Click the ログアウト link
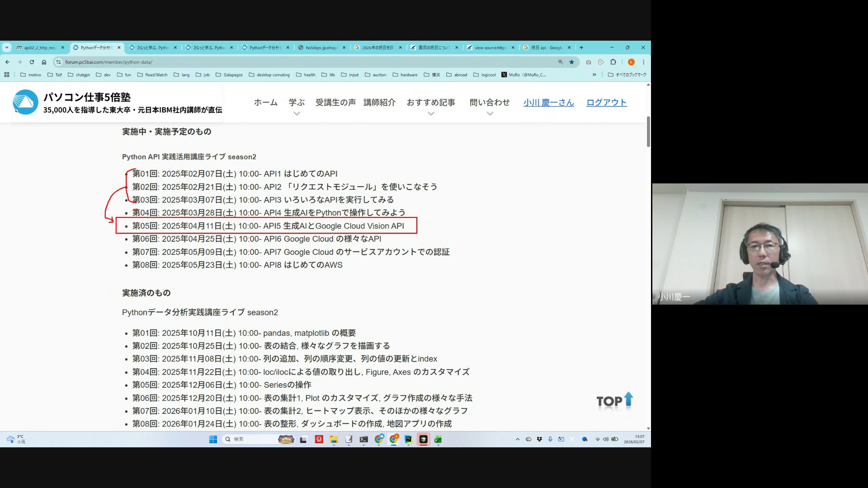The width and height of the screenshot is (868, 488). 606,103
